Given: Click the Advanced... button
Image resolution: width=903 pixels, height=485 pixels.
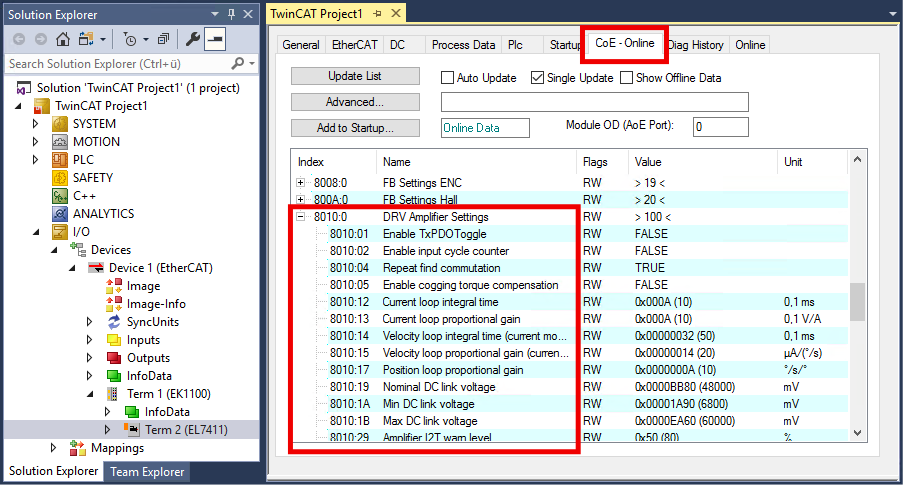Looking at the screenshot, I should [355, 102].
